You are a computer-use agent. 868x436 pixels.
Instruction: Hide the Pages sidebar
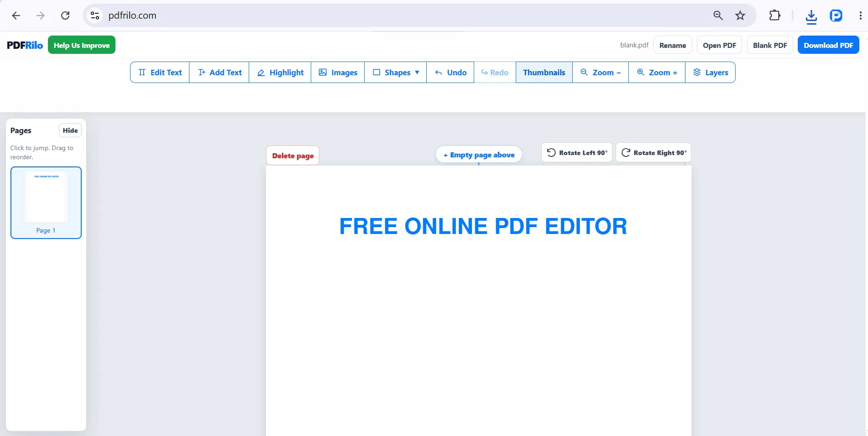[x=70, y=130]
